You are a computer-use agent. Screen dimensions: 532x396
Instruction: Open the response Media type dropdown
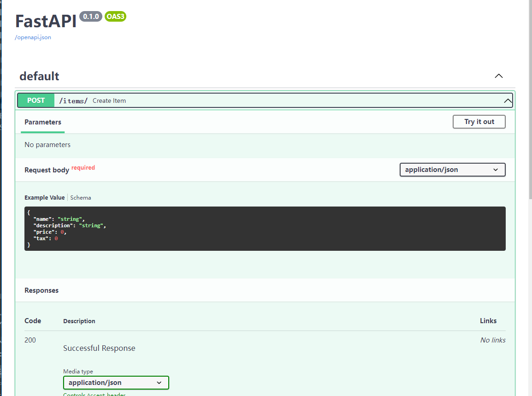point(116,383)
